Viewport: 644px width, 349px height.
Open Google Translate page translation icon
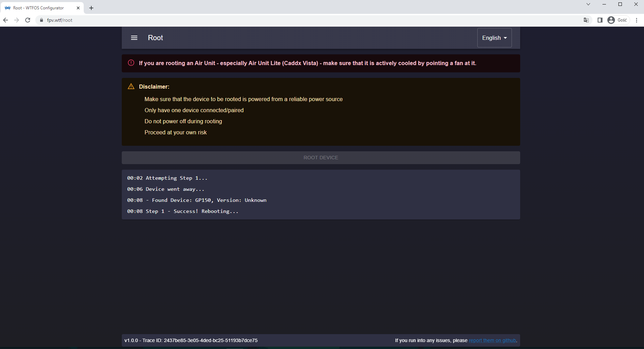(586, 20)
